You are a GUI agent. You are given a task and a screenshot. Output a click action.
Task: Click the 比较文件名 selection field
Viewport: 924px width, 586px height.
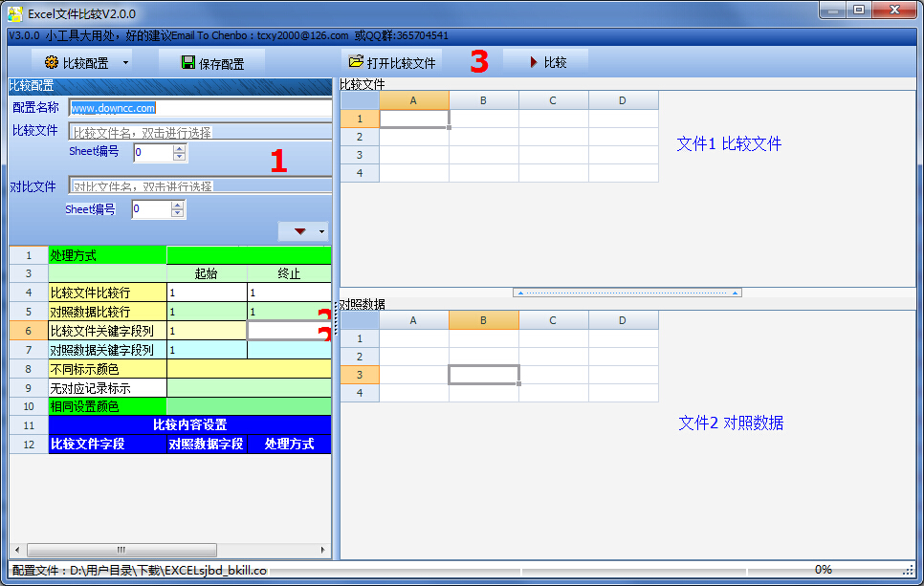pos(199,131)
